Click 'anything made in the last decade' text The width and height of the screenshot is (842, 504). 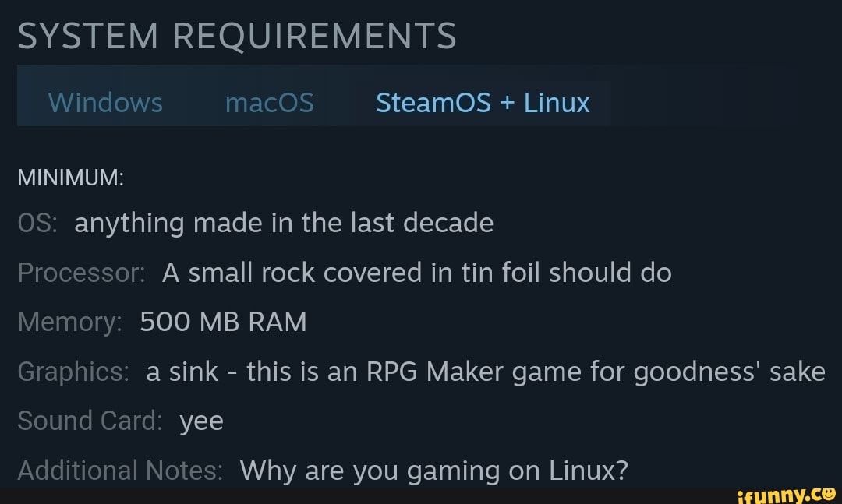(x=284, y=223)
